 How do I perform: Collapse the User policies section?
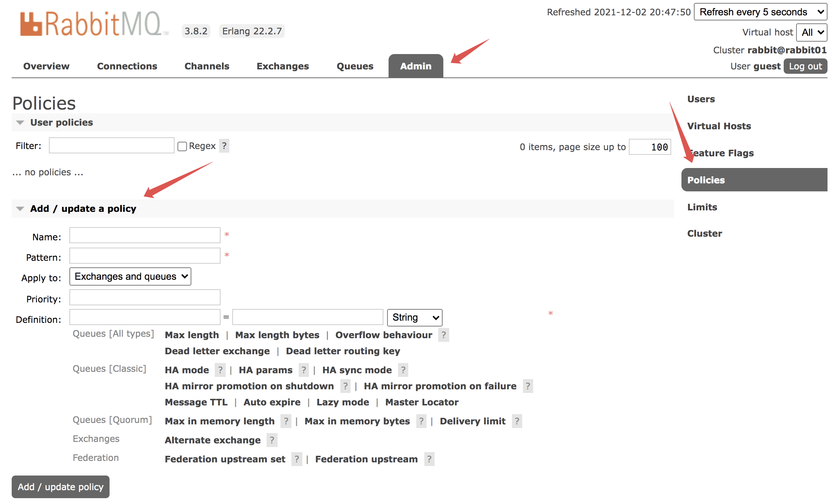coord(61,122)
